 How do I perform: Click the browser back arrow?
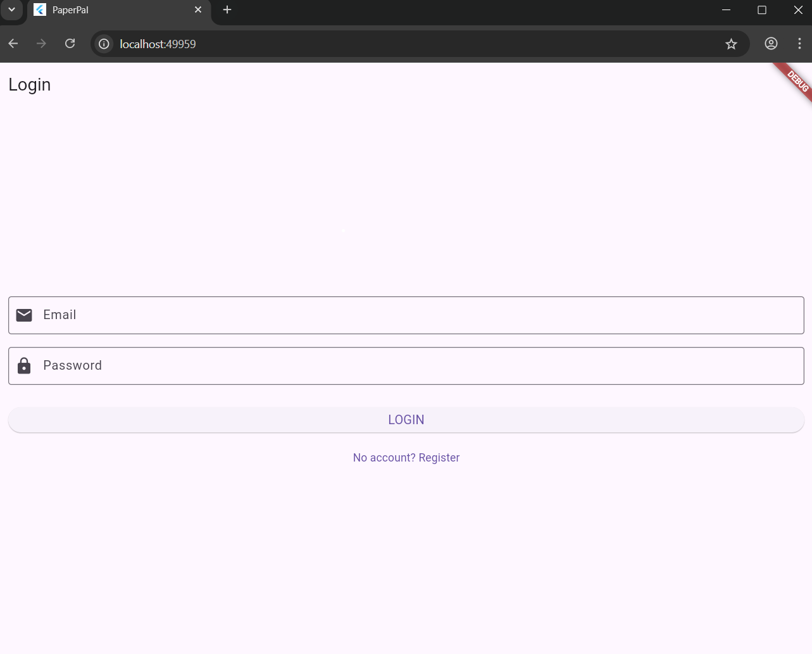13,44
